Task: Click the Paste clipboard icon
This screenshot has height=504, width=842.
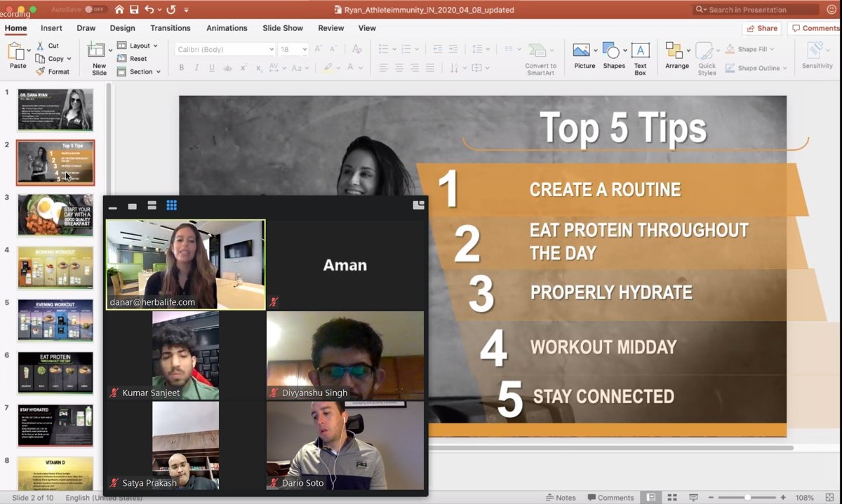Action: [17, 52]
